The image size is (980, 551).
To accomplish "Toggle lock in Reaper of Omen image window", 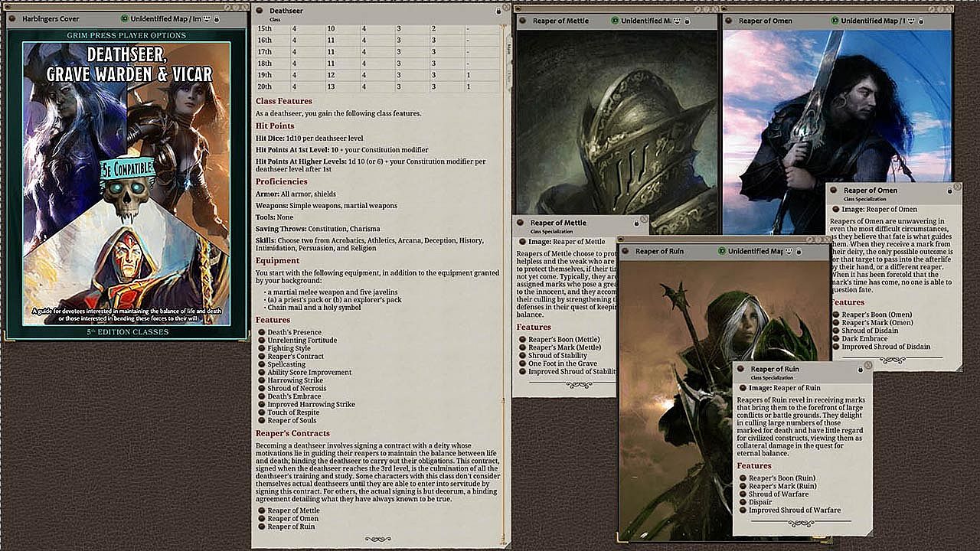I will pos(923,21).
